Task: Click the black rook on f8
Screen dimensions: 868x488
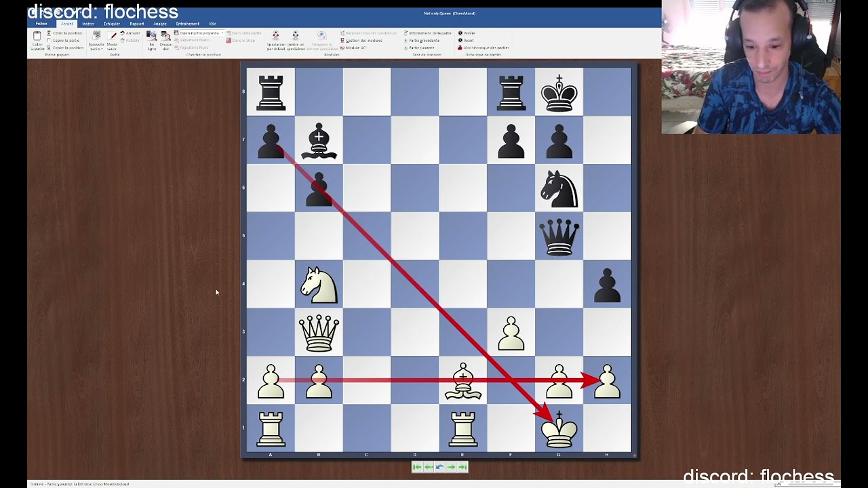Action: [x=511, y=94]
